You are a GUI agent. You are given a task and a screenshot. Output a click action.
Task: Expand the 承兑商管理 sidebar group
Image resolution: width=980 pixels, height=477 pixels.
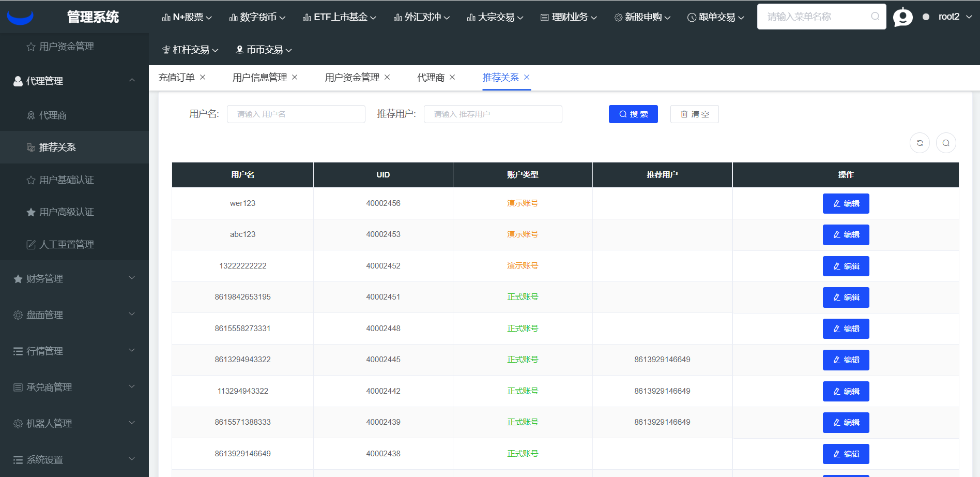74,387
